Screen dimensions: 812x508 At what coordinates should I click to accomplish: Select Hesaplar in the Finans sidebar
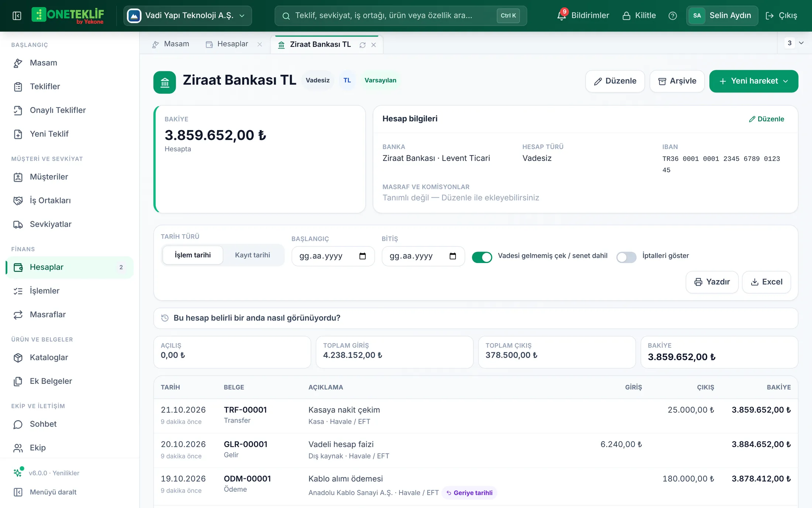coord(70,267)
